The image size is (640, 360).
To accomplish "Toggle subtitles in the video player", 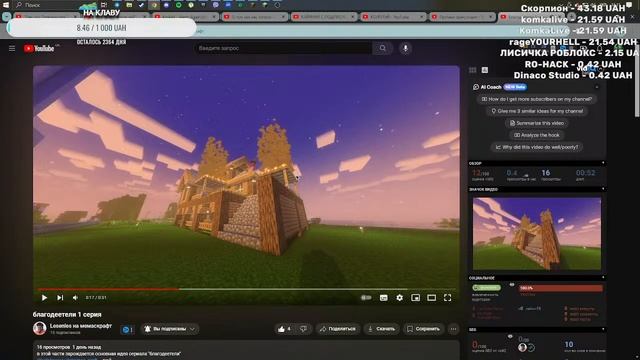I will [x=384, y=298].
